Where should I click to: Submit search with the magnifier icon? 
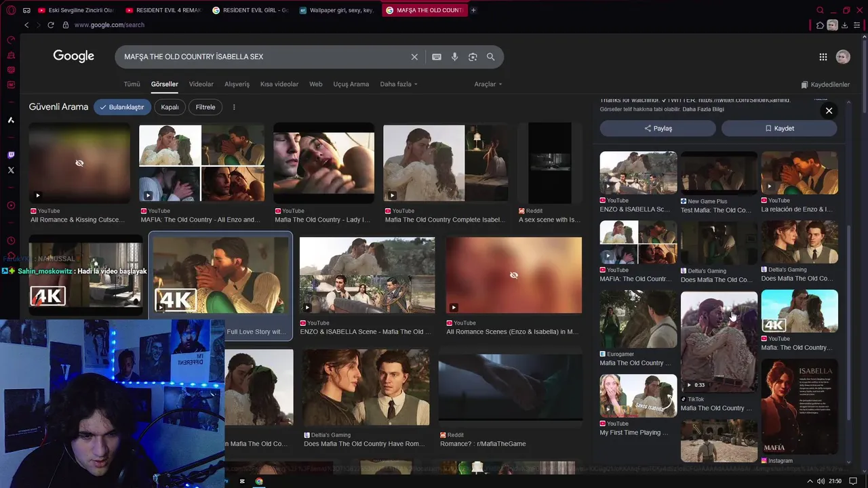(490, 57)
